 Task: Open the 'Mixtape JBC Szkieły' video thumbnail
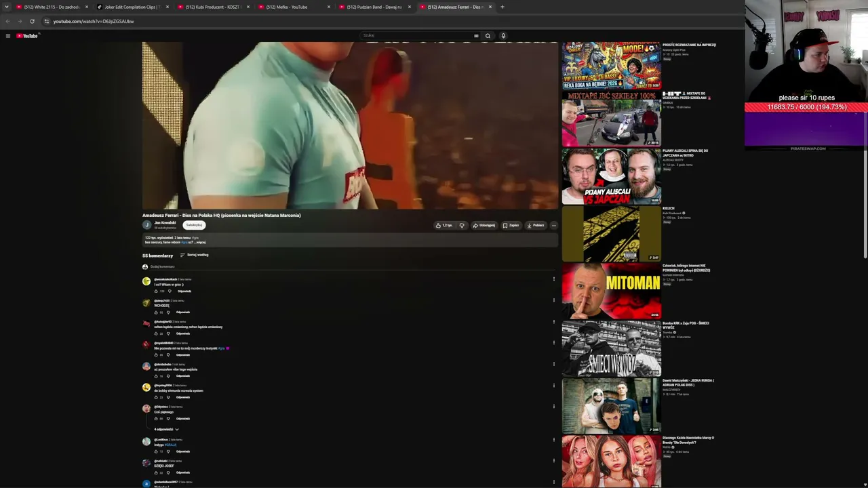coord(611,119)
